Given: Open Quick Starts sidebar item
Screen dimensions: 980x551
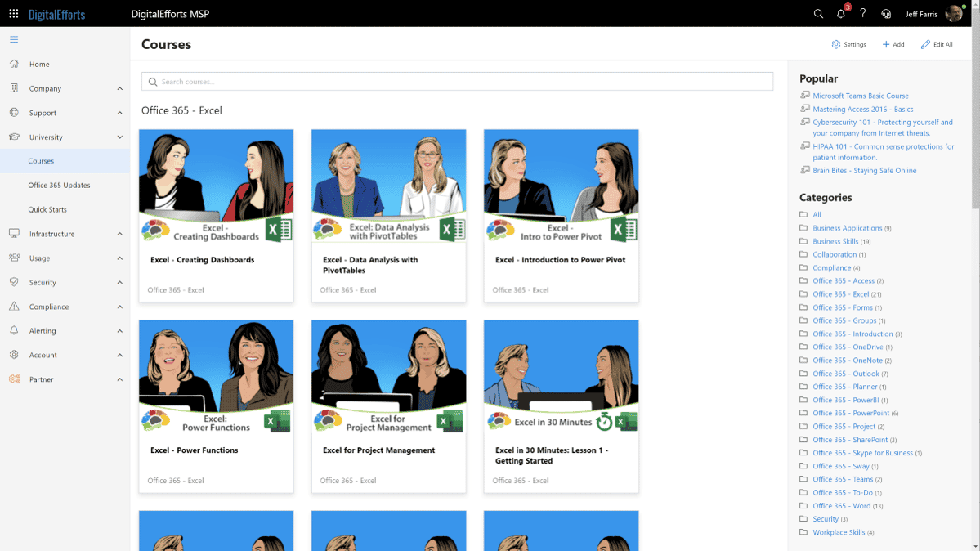Looking at the screenshot, I should [47, 209].
